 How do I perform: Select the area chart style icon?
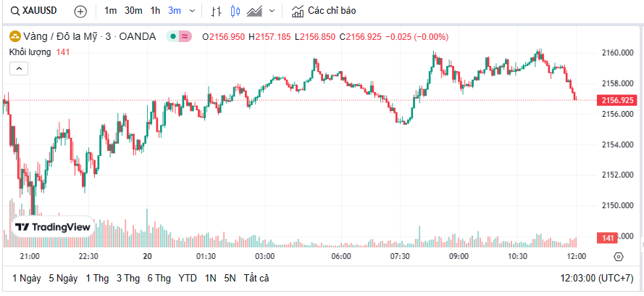tap(254, 12)
